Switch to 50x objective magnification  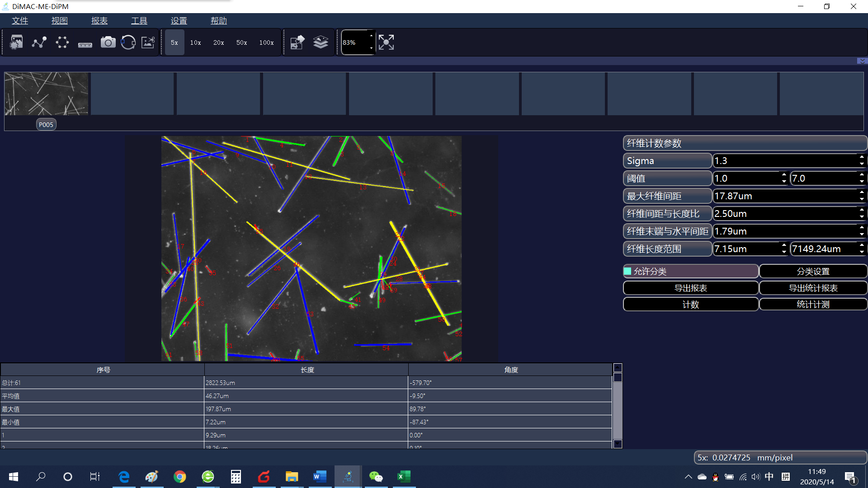coord(241,42)
